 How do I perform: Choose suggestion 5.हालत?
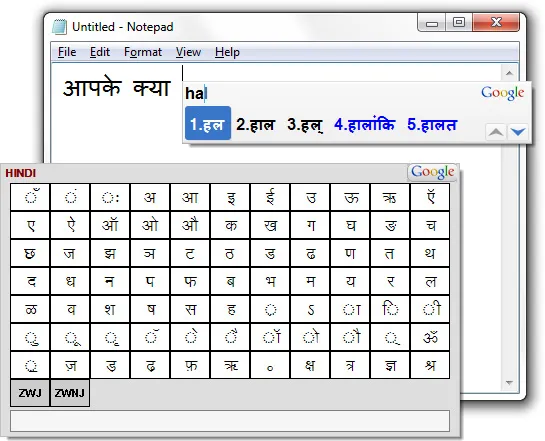[432, 124]
